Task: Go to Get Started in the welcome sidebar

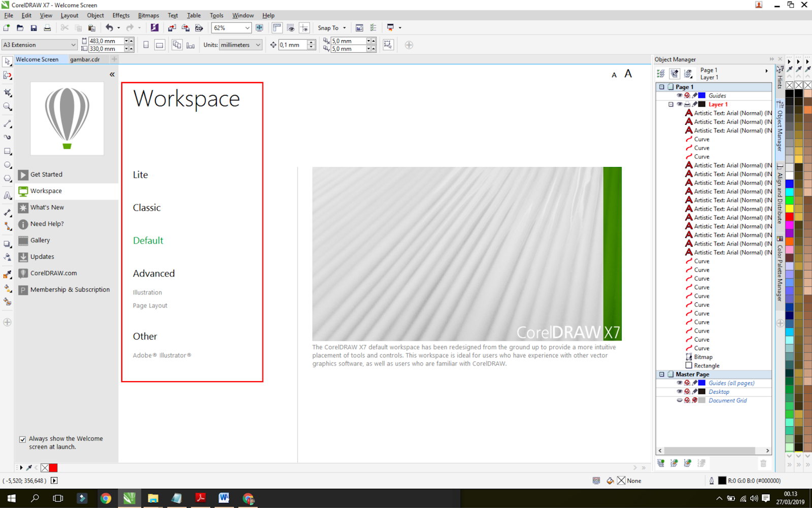Action: click(66, 175)
